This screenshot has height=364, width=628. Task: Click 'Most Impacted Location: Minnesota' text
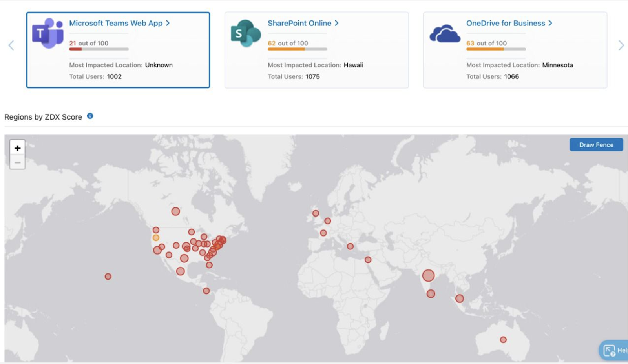(x=519, y=65)
